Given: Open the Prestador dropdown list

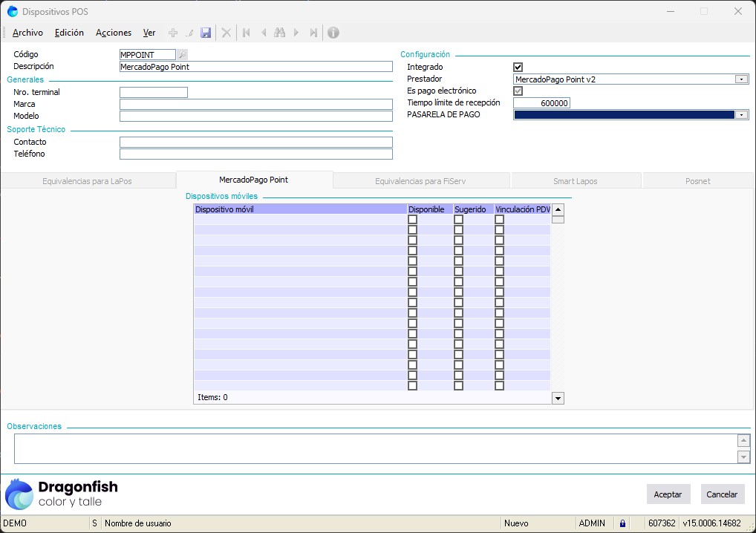Looking at the screenshot, I should click(741, 79).
